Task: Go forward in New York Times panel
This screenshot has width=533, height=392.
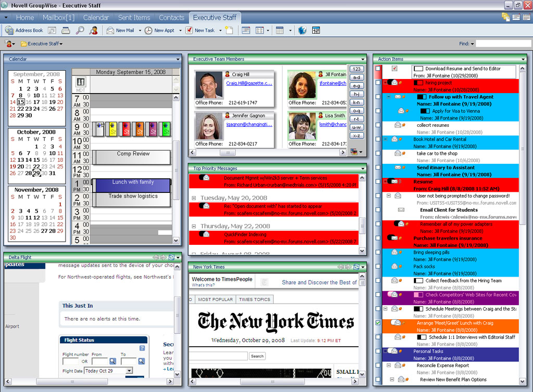Action: coord(348,267)
